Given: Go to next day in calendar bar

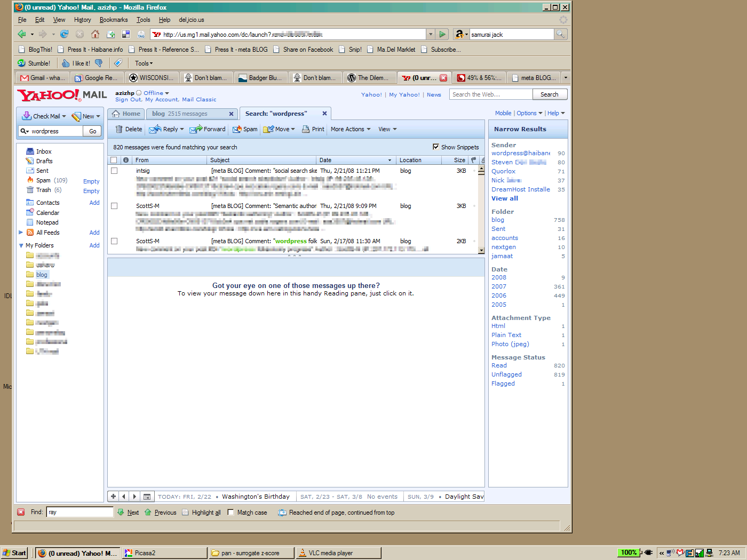Looking at the screenshot, I should [134, 496].
